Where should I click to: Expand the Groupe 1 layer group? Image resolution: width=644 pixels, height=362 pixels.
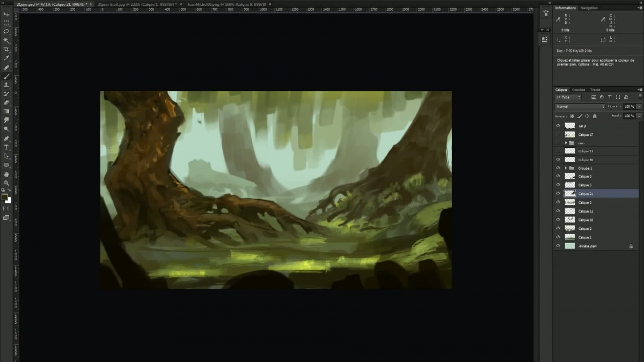click(x=566, y=169)
